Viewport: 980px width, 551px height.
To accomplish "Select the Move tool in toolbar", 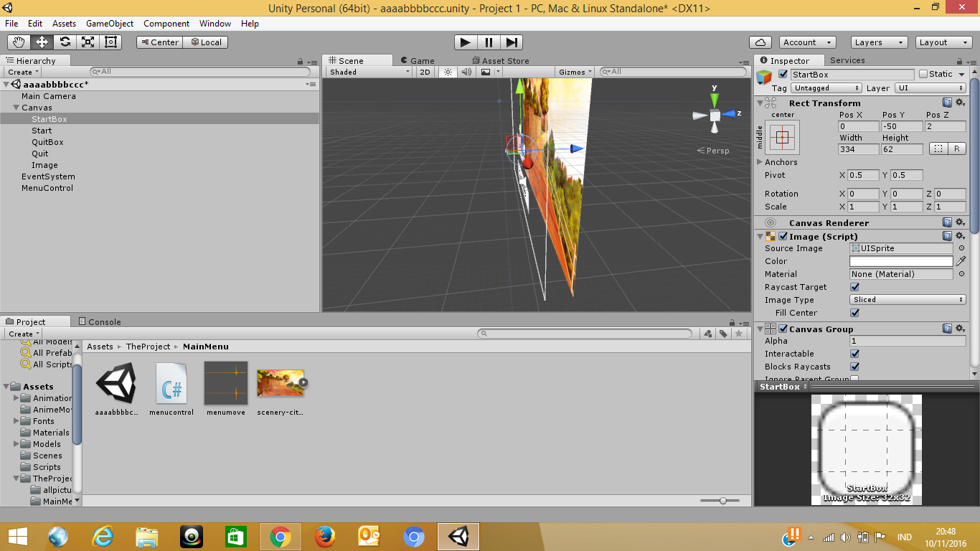I will pos(42,42).
